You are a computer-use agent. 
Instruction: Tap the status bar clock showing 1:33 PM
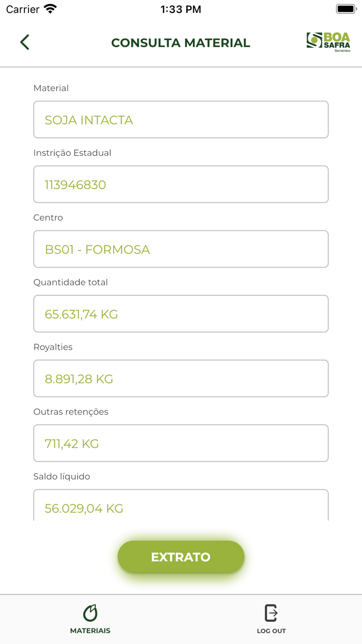[180, 9]
